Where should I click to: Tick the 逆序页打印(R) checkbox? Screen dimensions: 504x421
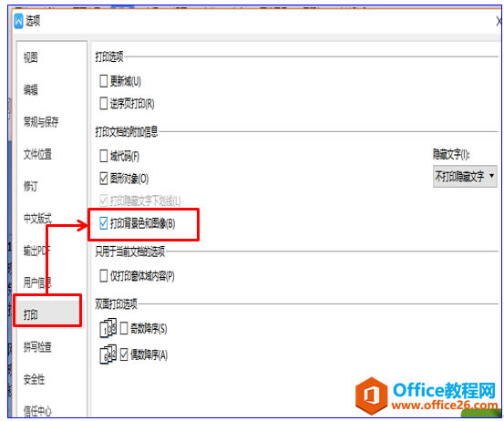pyautogui.click(x=103, y=104)
